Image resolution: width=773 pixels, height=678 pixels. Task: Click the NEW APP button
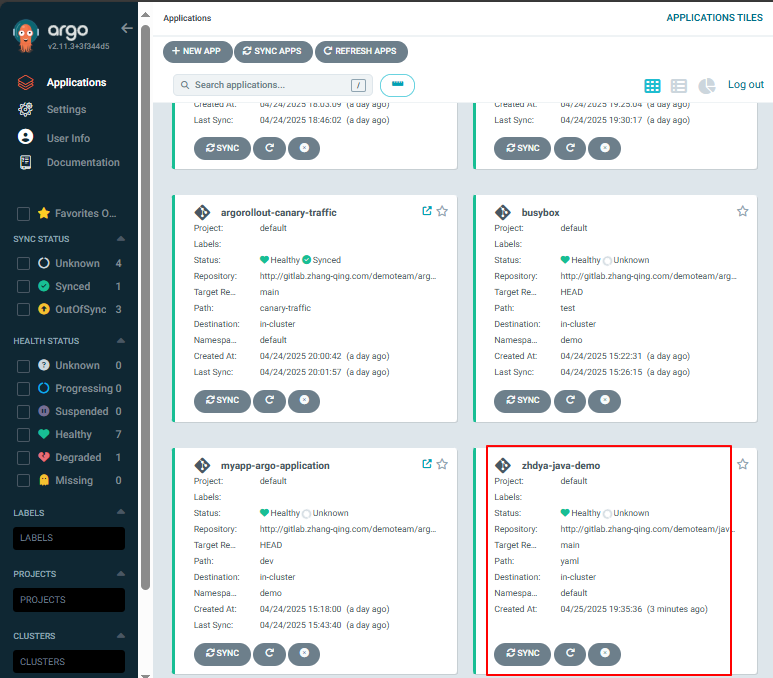click(197, 51)
